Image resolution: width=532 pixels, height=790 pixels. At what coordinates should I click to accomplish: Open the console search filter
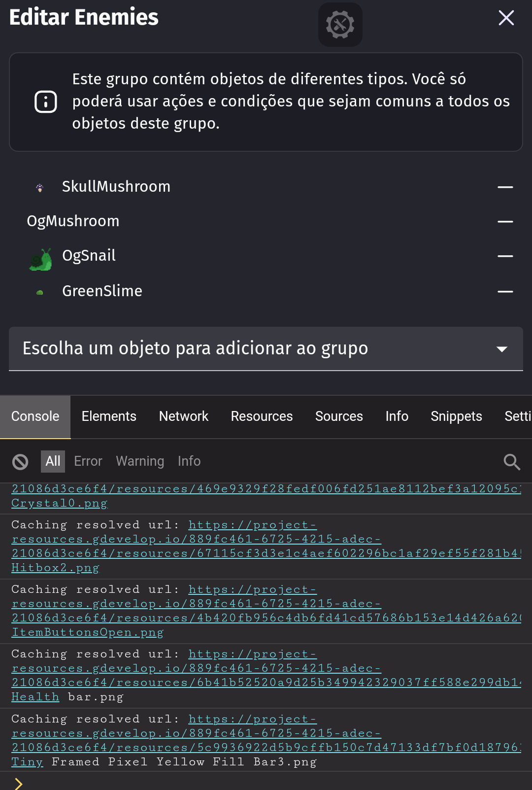[512, 462]
